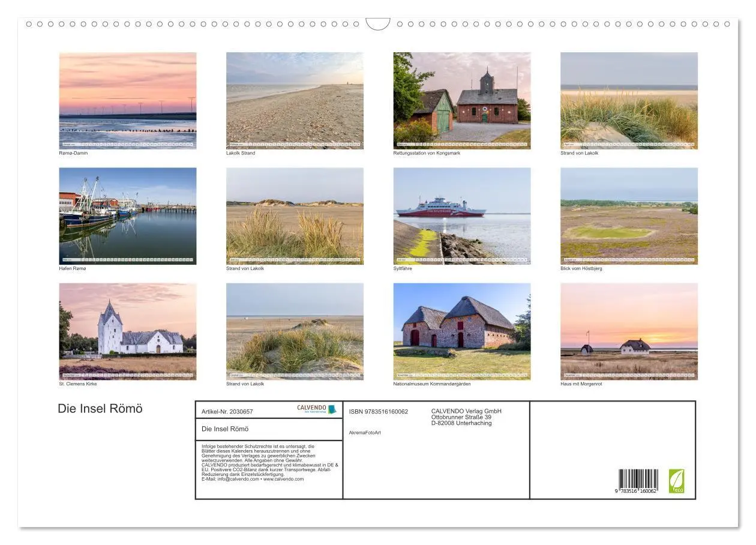
Task: Select the date strip under Rømø-Damm photo
Action: 127,143
